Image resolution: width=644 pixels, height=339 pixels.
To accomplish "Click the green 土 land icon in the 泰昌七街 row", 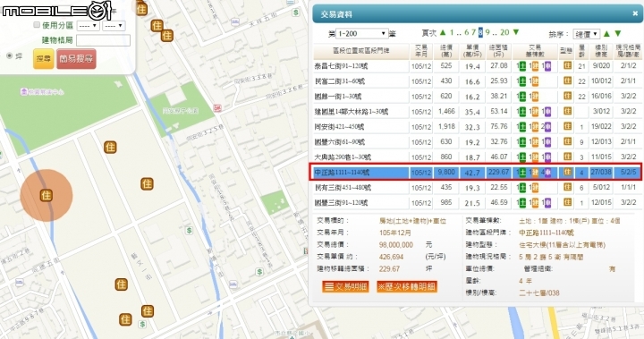I will pyautogui.click(x=522, y=66).
